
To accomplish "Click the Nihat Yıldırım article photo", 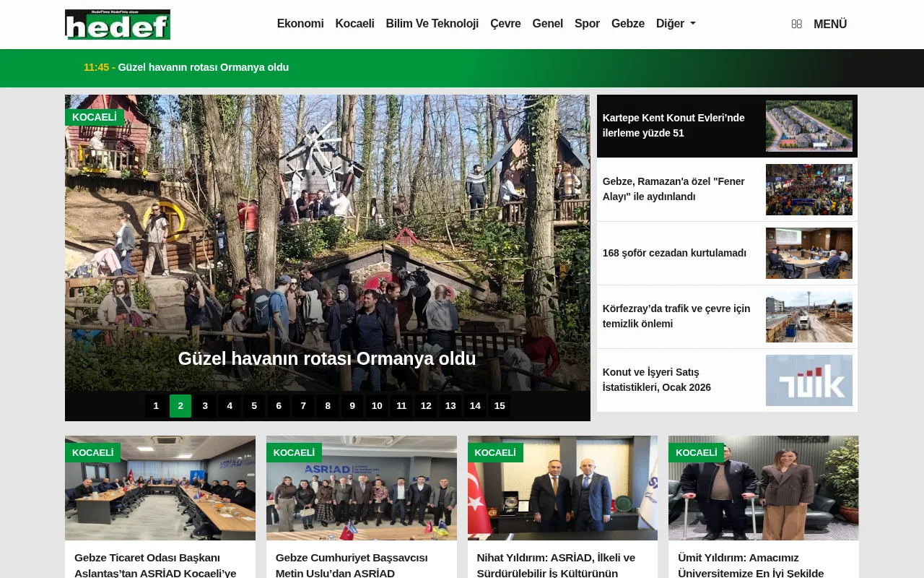I will tap(562, 488).
